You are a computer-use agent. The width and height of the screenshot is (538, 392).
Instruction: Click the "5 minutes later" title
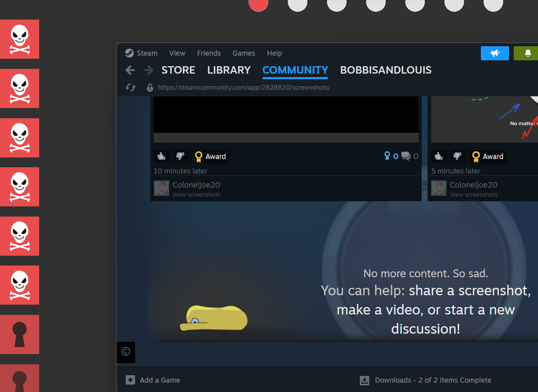456,171
